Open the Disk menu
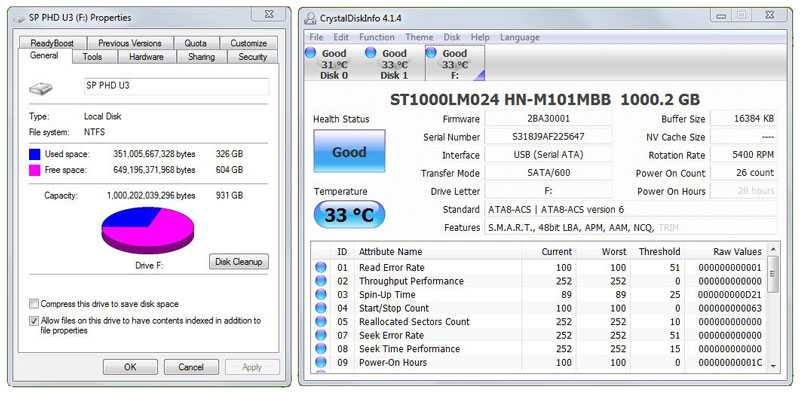800x394 pixels. (452, 37)
